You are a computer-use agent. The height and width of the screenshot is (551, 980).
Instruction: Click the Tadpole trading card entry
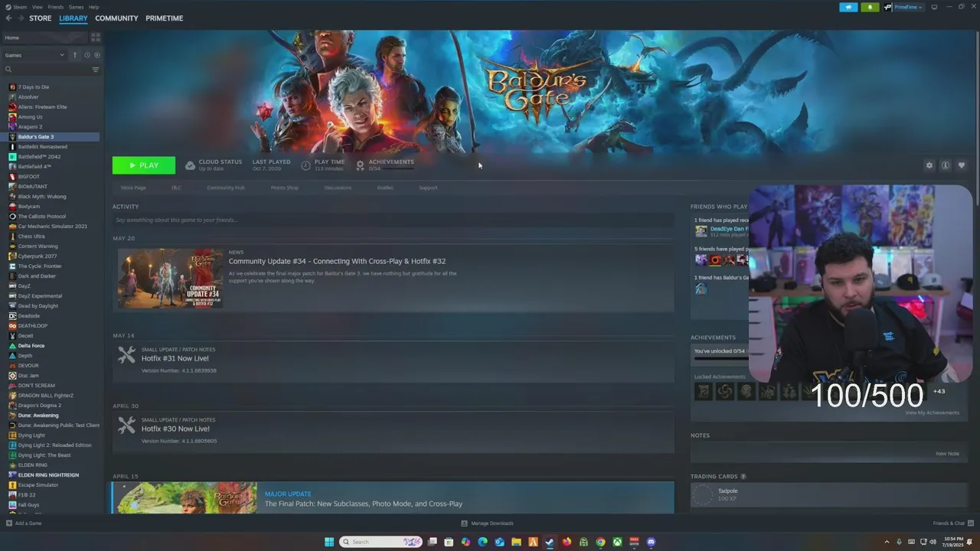[829, 495]
